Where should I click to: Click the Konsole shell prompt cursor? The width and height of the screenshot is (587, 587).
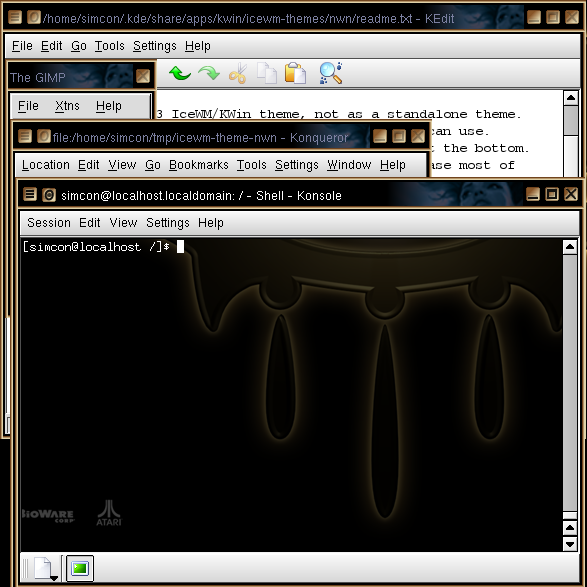(x=180, y=247)
